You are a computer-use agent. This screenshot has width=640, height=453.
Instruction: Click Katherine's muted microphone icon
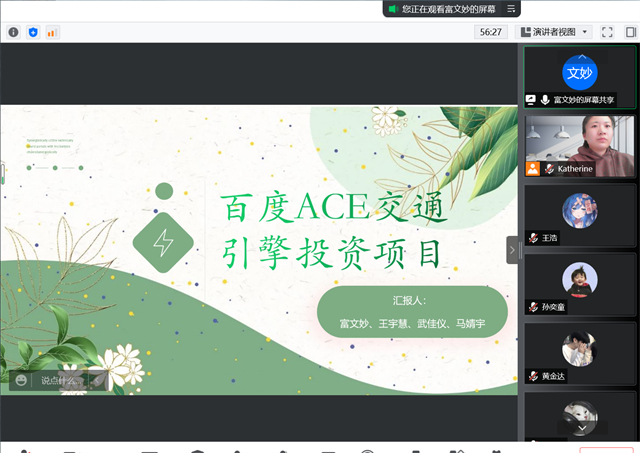(549, 169)
